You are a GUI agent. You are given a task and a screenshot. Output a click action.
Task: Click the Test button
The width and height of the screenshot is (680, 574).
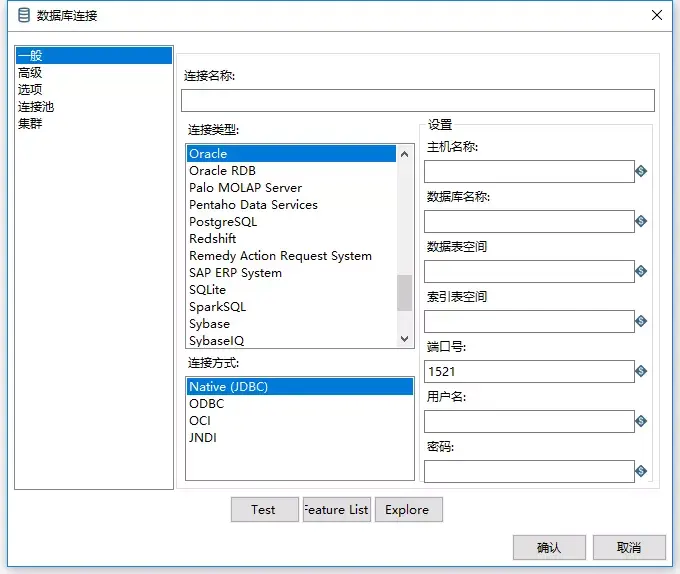pyautogui.click(x=265, y=509)
